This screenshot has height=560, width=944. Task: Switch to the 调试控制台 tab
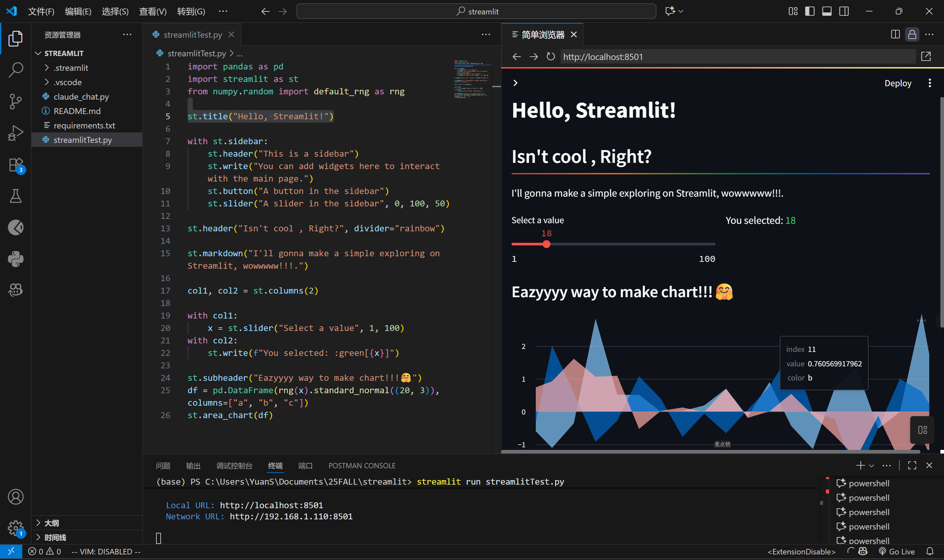[x=234, y=466]
